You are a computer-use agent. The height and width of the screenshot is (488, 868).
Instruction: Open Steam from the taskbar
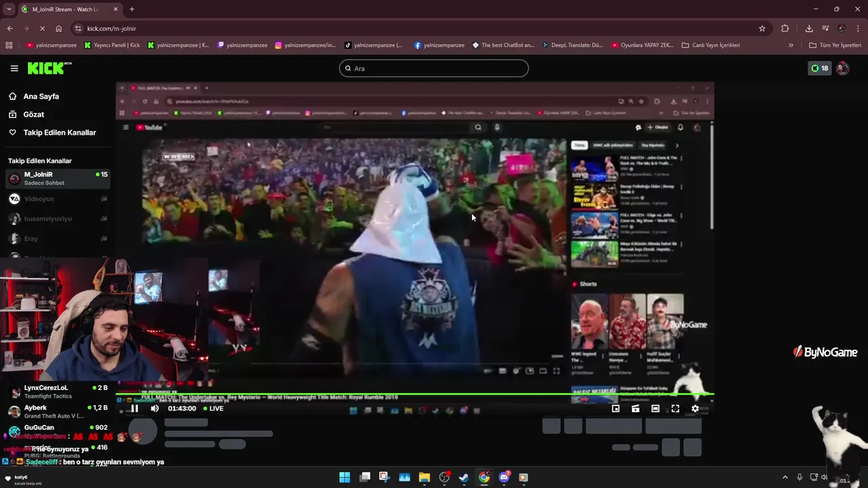464,477
